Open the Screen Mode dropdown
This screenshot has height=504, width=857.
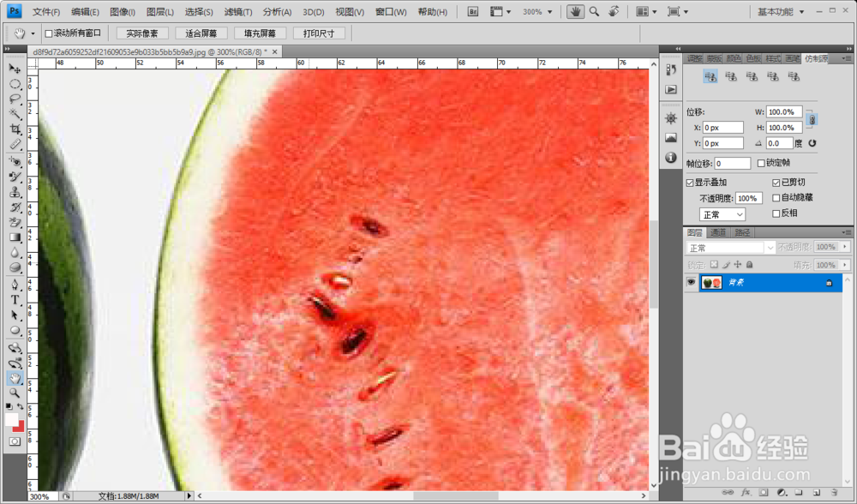point(678,11)
